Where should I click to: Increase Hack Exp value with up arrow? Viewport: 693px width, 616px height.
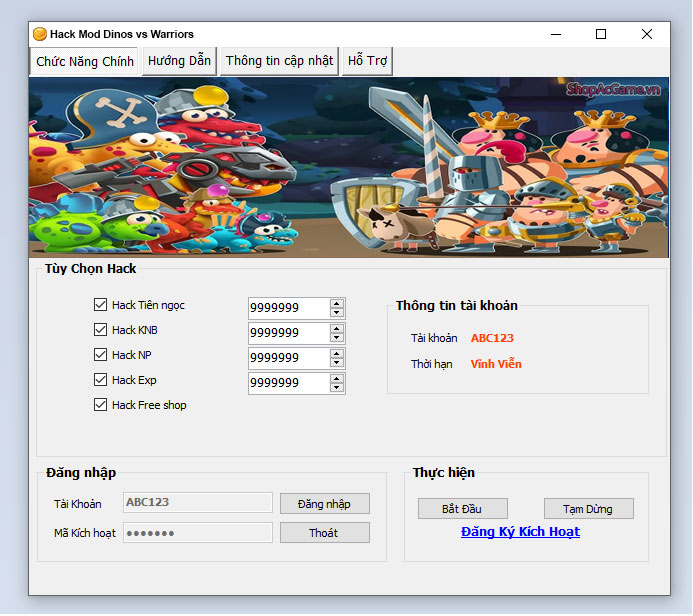(x=337, y=379)
